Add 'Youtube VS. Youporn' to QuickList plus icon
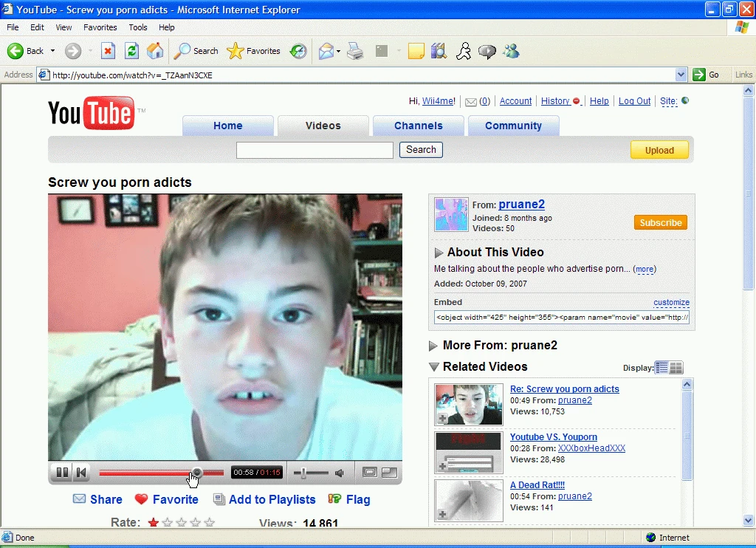This screenshot has width=756, height=548. click(x=442, y=467)
